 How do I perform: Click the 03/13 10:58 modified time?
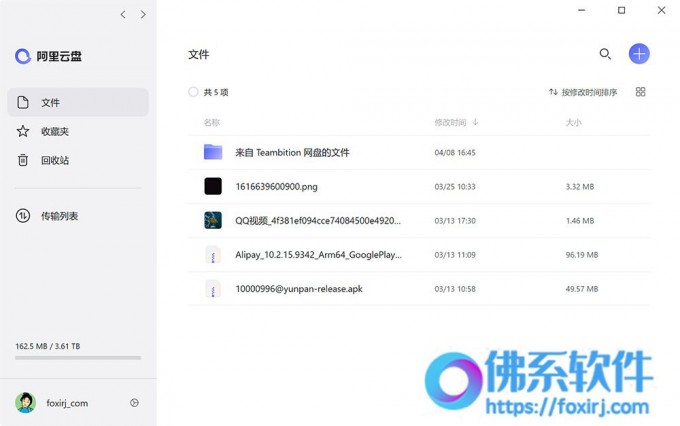pos(455,289)
